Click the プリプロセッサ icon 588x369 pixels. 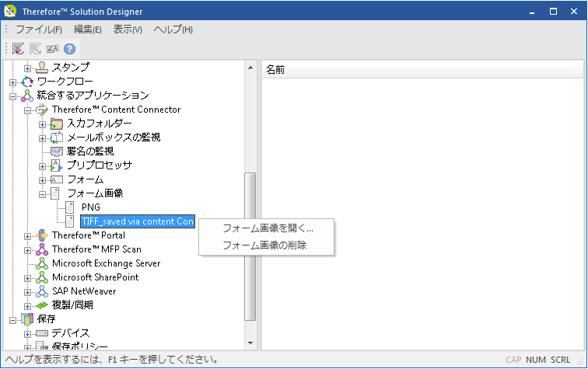(x=57, y=165)
